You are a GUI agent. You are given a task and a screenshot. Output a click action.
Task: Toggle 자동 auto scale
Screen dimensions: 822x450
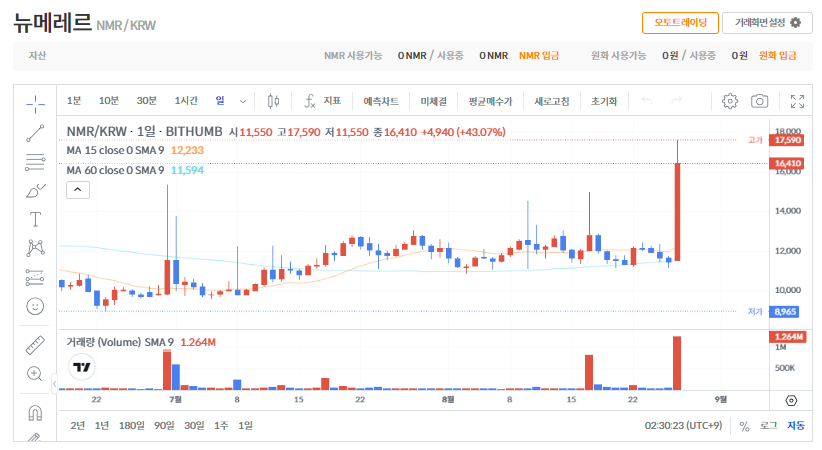coord(796,425)
